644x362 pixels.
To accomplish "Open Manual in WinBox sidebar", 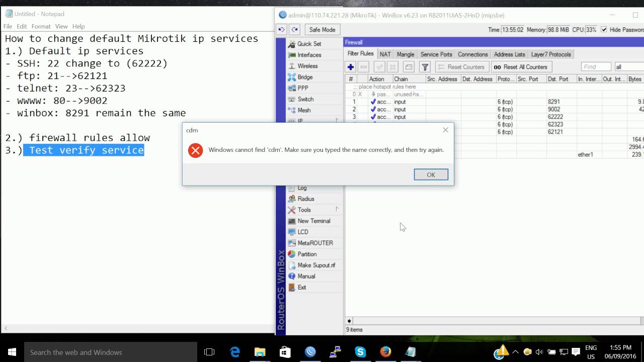I will pyautogui.click(x=306, y=276).
